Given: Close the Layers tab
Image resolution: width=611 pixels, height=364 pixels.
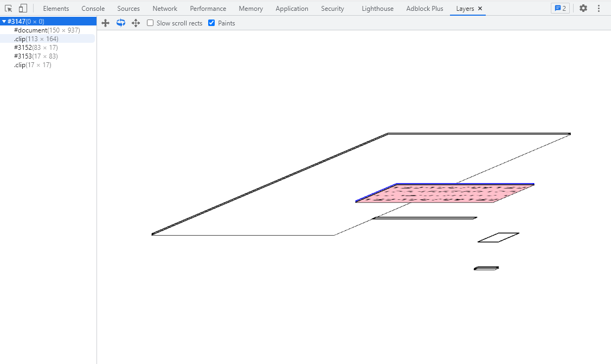Looking at the screenshot, I should click(480, 9).
